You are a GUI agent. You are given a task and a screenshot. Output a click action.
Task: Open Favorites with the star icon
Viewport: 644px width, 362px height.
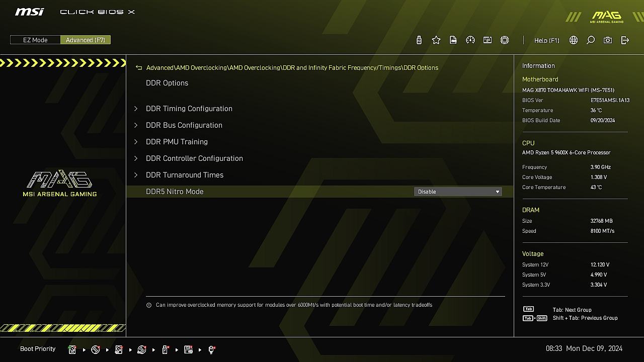click(436, 40)
